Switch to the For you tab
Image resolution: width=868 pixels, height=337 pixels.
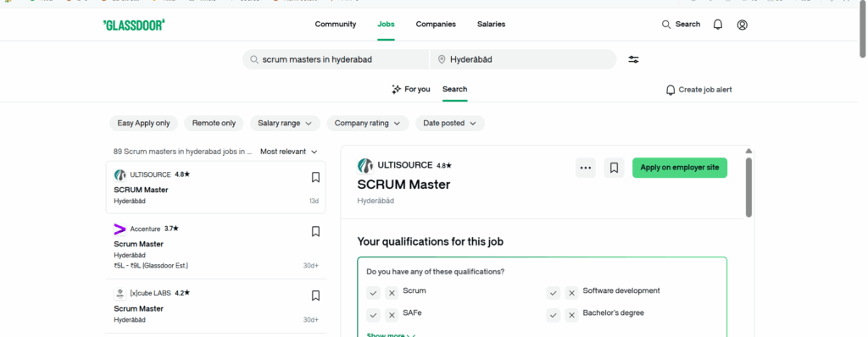click(x=411, y=89)
